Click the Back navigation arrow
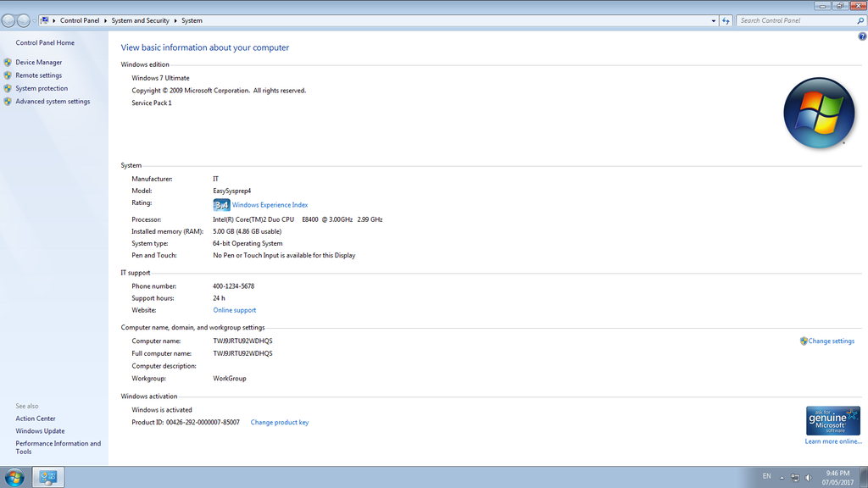868x488 pixels. pyautogui.click(x=8, y=21)
